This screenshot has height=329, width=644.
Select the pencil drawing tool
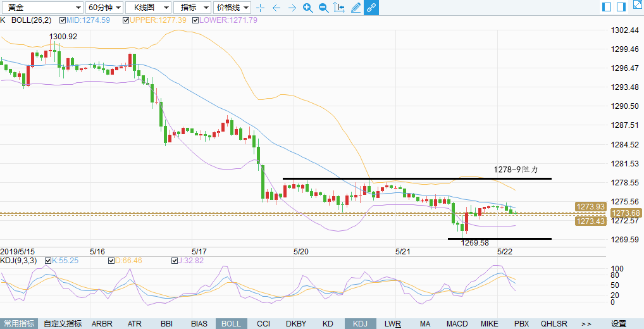pos(356,8)
